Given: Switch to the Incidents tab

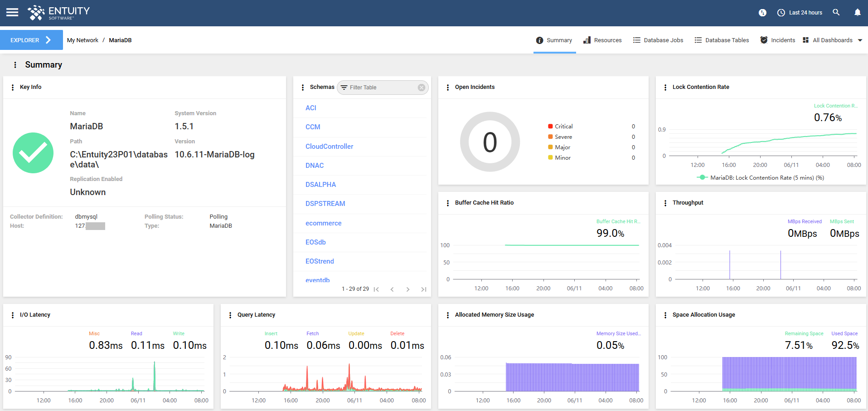Looking at the screenshot, I should tap(778, 40).
